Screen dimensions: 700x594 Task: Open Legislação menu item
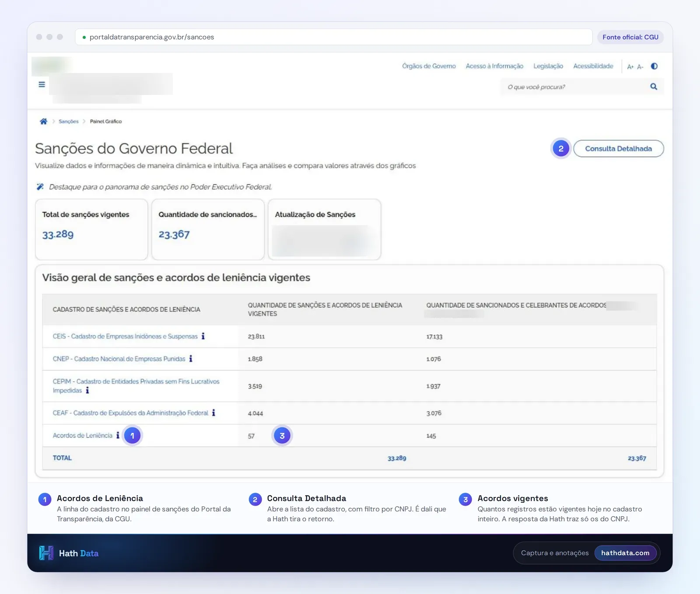click(x=548, y=66)
